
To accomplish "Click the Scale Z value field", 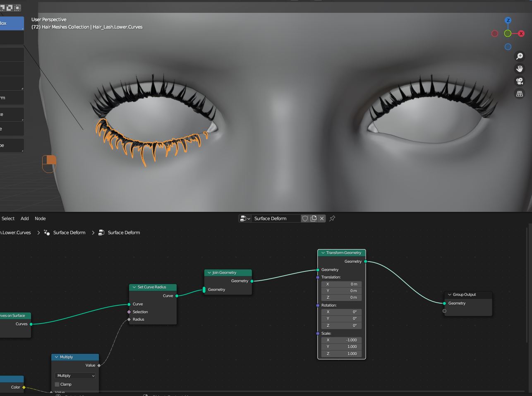I will [341, 354].
